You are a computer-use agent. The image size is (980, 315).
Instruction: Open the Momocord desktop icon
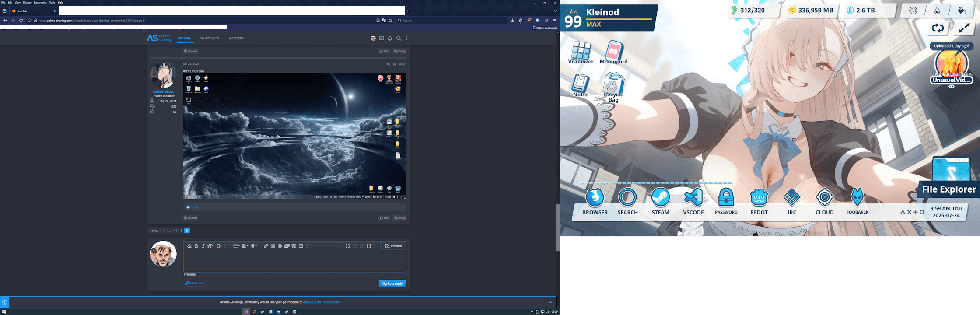click(614, 52)
